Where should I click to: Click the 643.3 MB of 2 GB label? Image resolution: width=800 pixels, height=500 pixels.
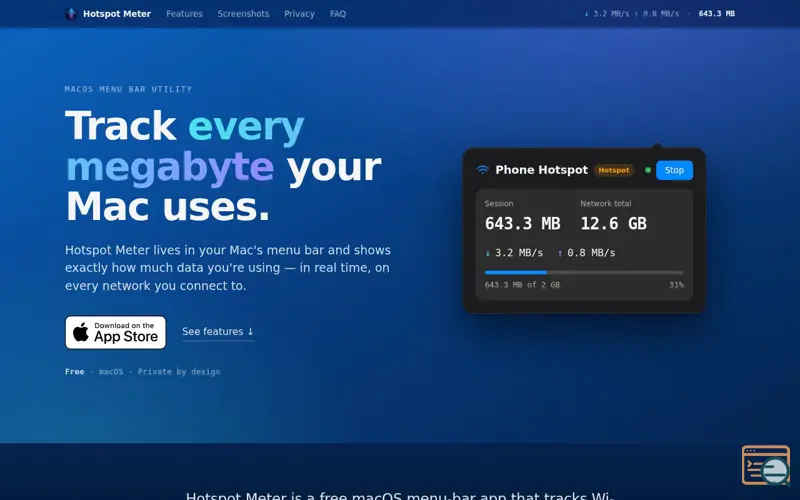pos(522,285)
